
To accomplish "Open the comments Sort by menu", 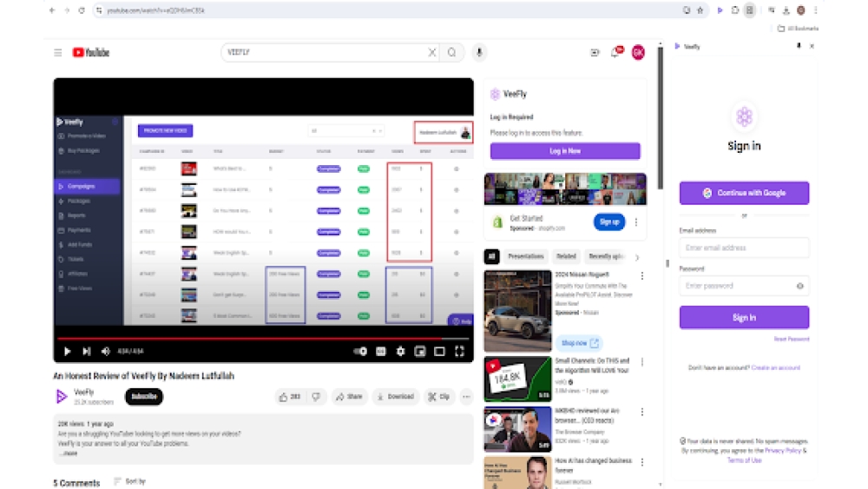I will click(130, 481).
